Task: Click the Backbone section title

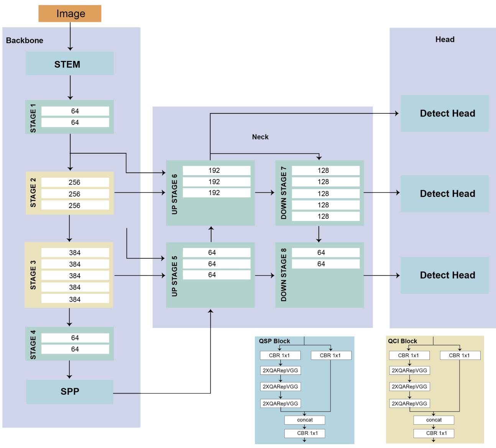Action: [25, 41]
